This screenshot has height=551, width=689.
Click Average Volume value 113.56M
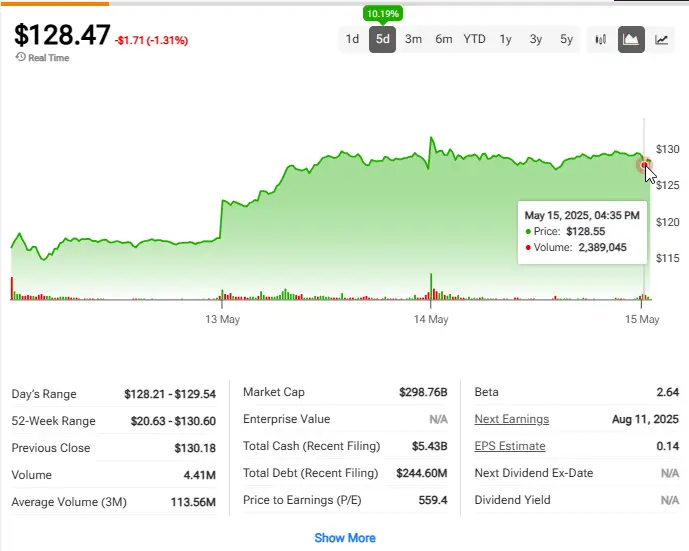[193, 502]
